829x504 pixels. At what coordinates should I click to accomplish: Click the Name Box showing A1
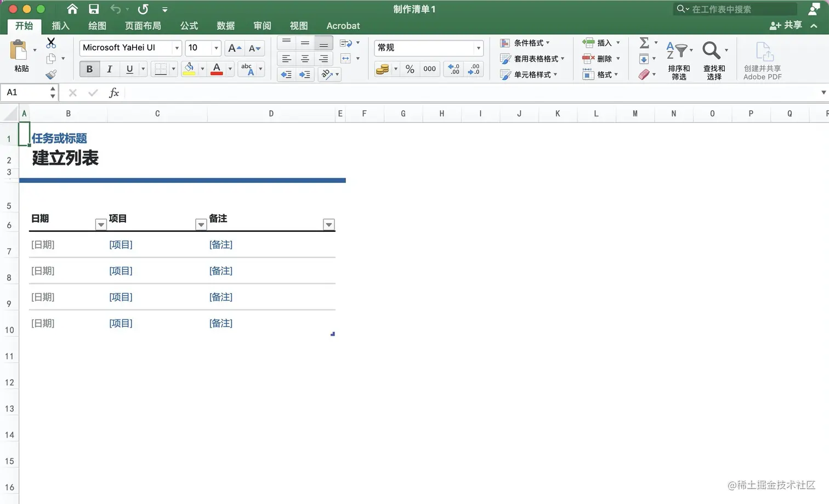[27, 93]
